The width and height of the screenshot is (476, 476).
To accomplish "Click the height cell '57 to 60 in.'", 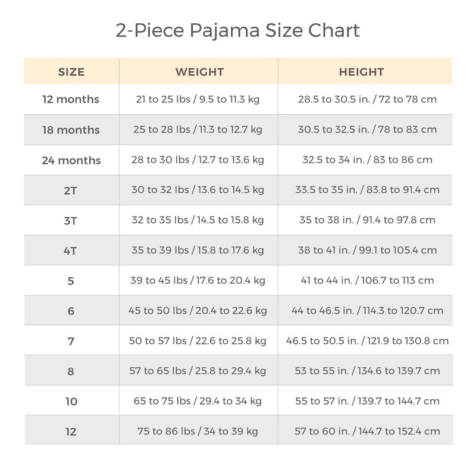I will [367, 431].
